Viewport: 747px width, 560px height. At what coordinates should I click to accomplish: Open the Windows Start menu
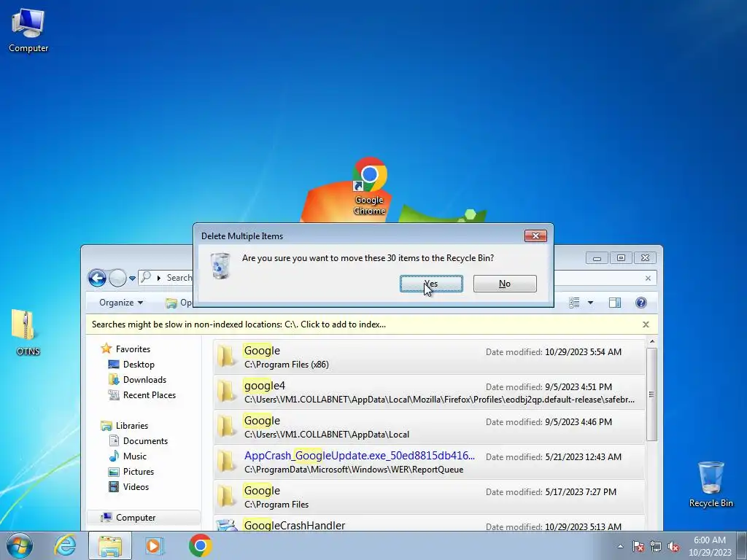(20, 545)
